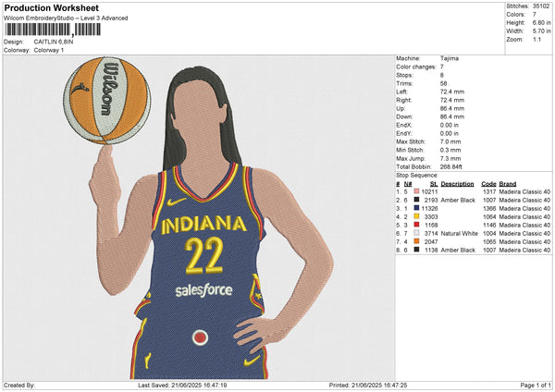
Task: Select thread code 1146 in stop 5
Action: tap(489, 225)
